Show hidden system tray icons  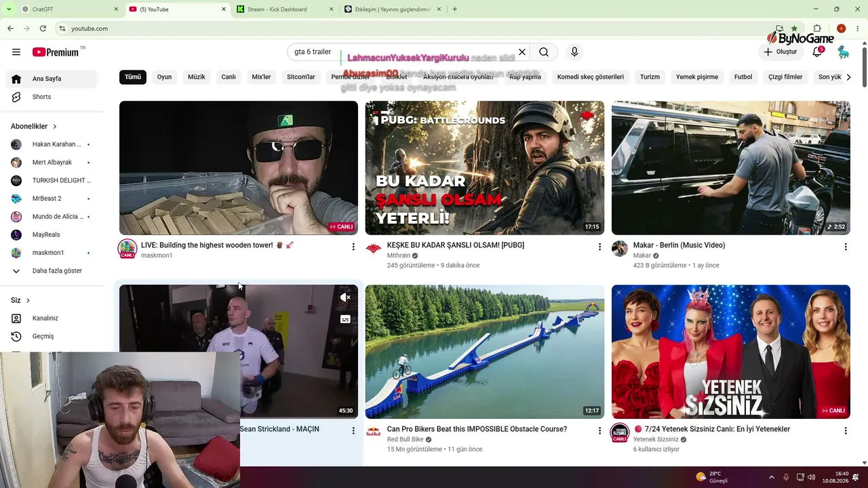[x=772, y=477]
